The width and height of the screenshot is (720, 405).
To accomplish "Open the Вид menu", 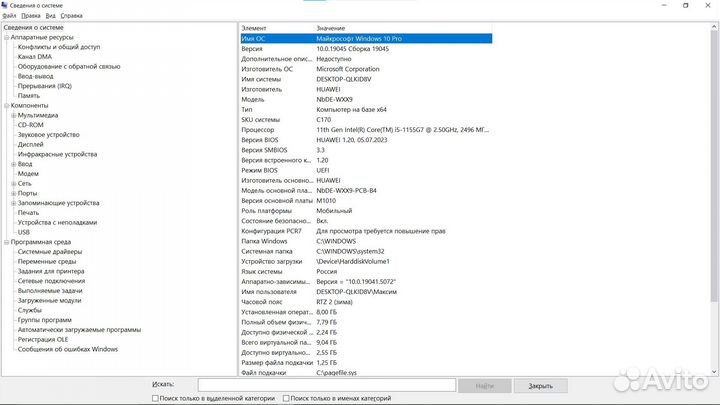I will [51, 16].
